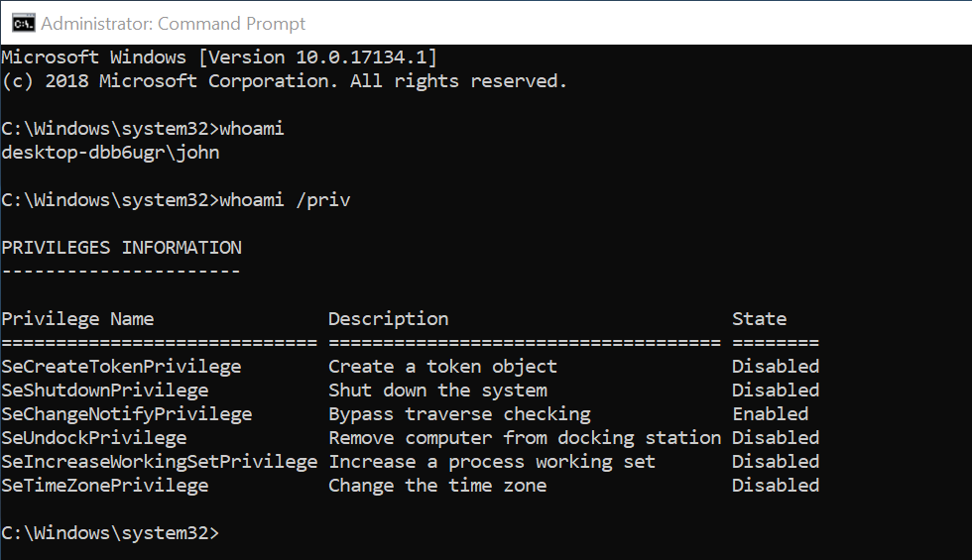This screenshot has height=560, width=972.
Task: Click the PRIVILEGES INFORMATION heading
Action: pos(121,248)
